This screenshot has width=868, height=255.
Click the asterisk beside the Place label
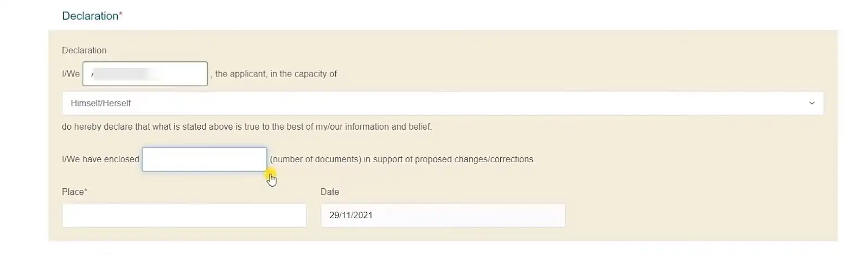pos(86,191)
